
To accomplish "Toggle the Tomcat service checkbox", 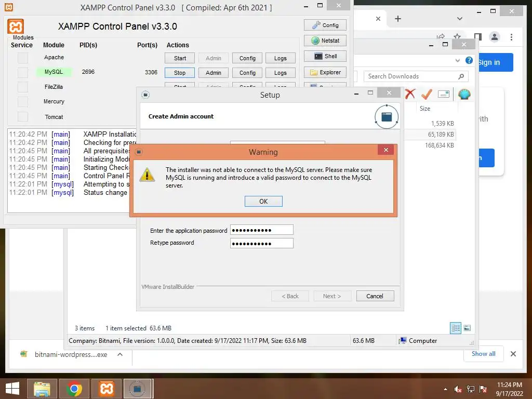I will point(23,116).
